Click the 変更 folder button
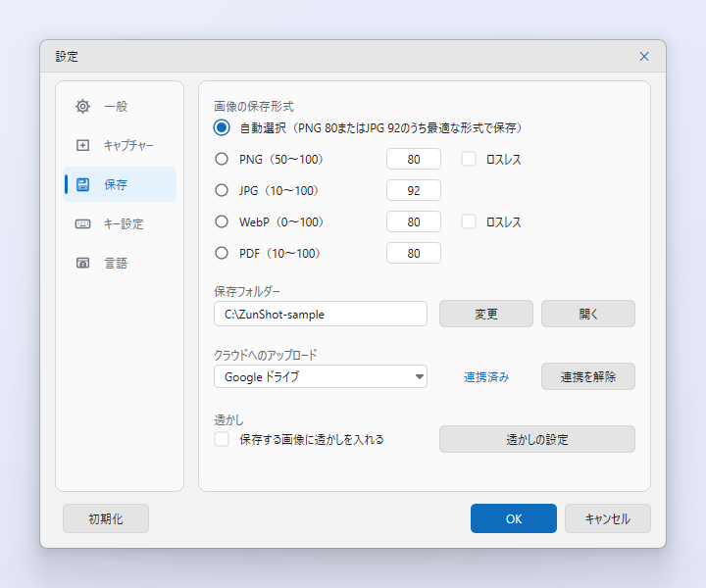Screen dimensions: 706x588 point(486,314)
